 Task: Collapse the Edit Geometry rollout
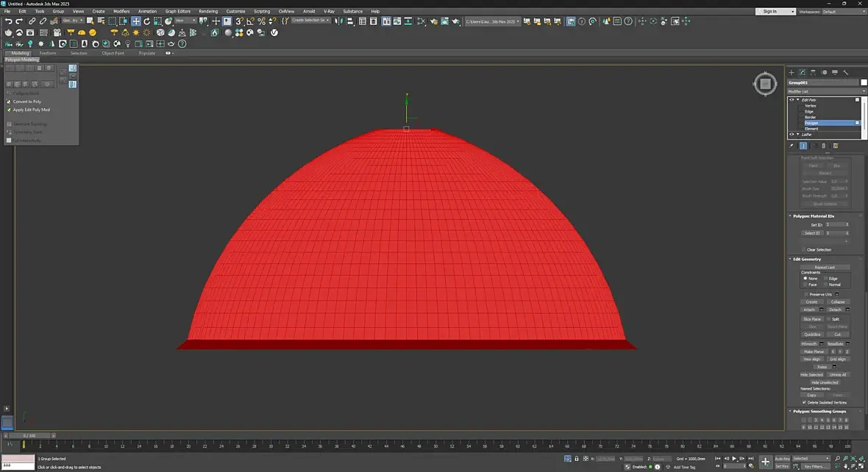click(806, 259)
